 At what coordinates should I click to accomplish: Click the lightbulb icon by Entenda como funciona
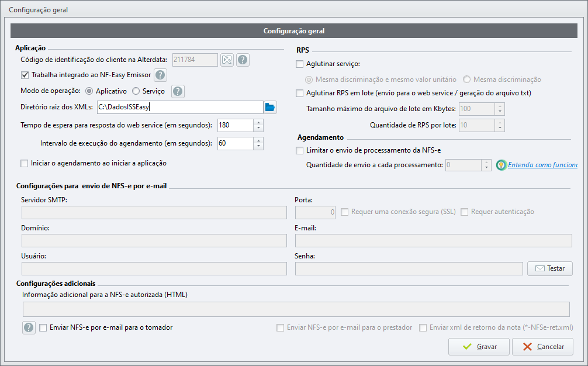(x=501, y=165)
